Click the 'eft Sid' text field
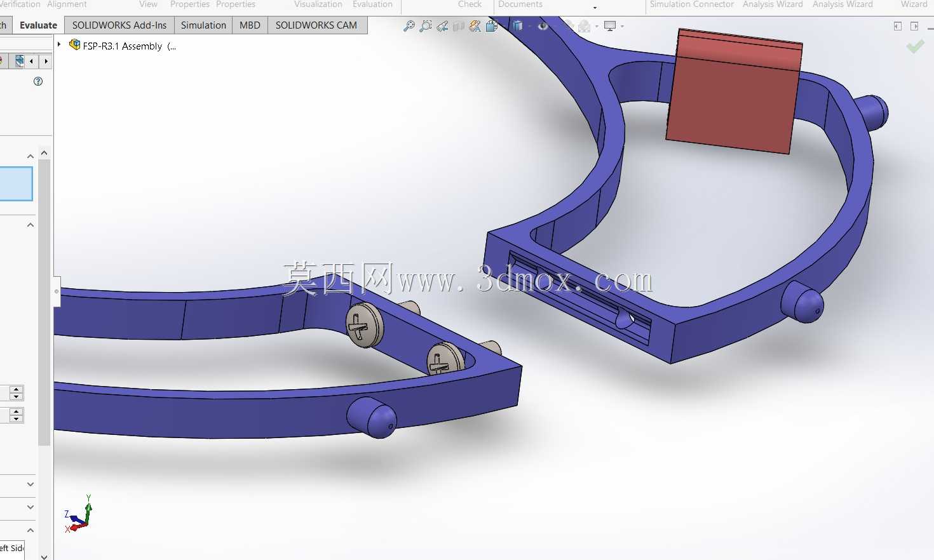 click(12, 549)
